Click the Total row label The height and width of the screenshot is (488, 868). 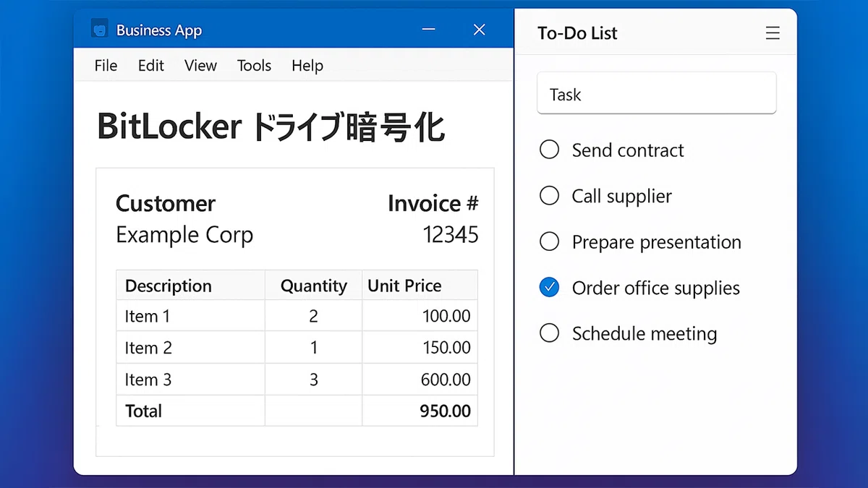[143, 411]
